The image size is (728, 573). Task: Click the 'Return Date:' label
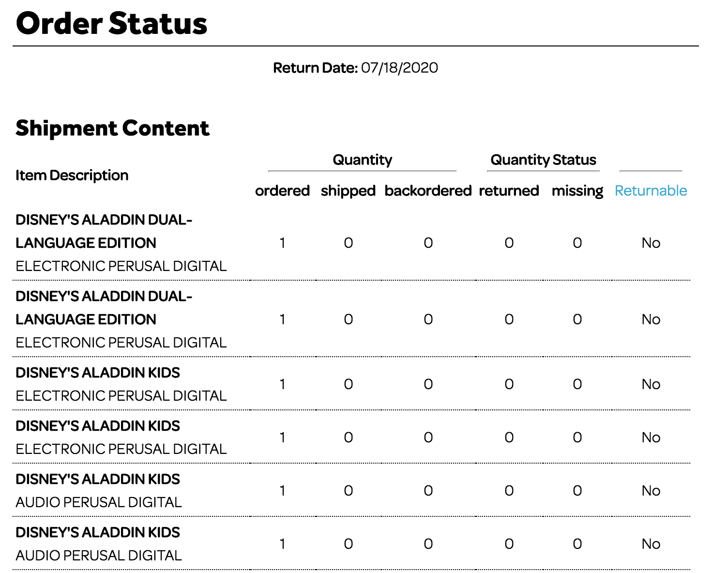315,68
